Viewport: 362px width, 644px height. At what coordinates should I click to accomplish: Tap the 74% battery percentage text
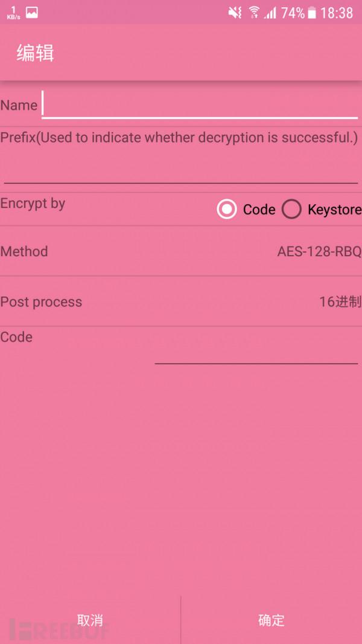coord(293,13)
